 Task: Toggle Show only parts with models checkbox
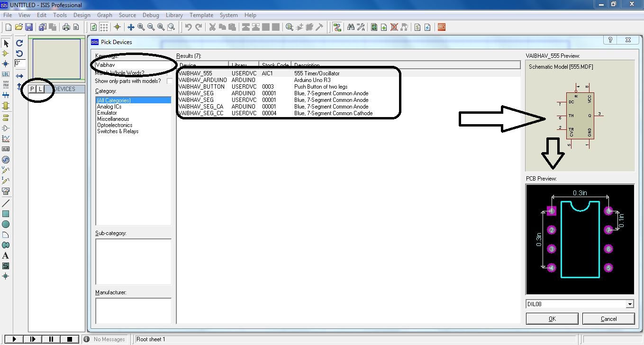click(170, 81)
